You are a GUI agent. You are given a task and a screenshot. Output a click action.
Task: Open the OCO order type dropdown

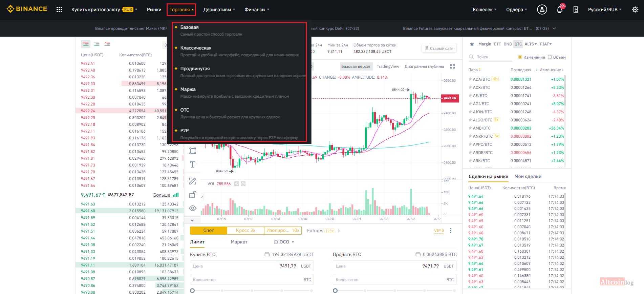click(x=284, y=242)
